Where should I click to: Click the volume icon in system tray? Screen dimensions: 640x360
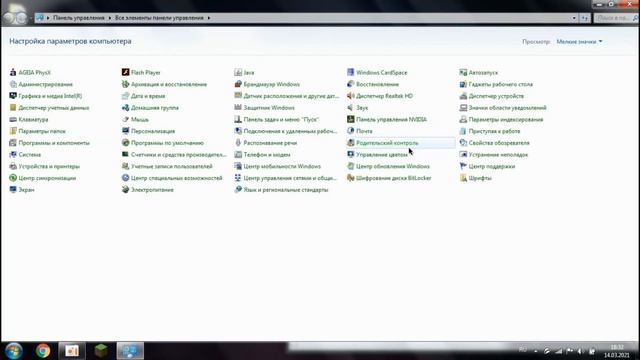point(580,351)
